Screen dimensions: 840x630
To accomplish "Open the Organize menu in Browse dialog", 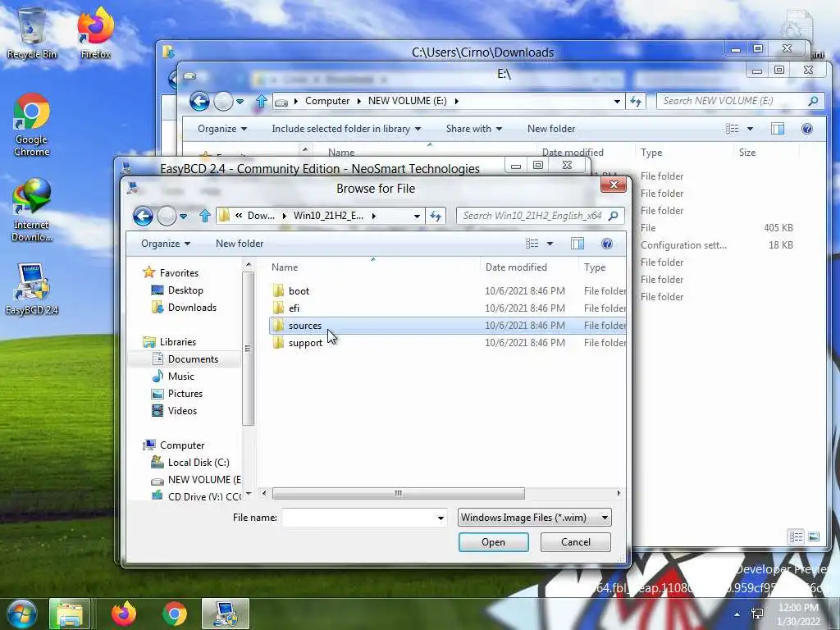I will point(166,244).
